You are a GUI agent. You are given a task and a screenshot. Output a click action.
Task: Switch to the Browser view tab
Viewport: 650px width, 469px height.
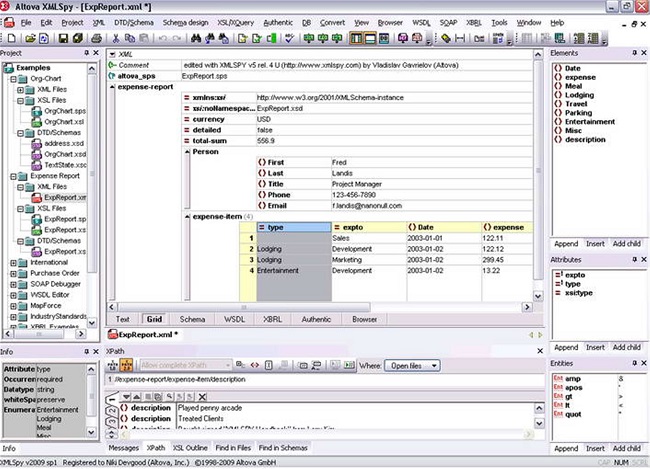364,319
